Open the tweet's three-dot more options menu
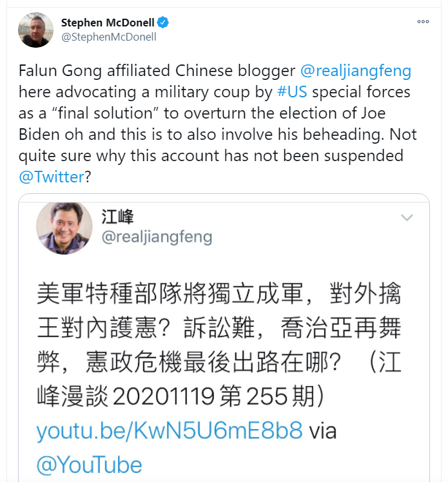The image size is (448, 482). [423, 21]
